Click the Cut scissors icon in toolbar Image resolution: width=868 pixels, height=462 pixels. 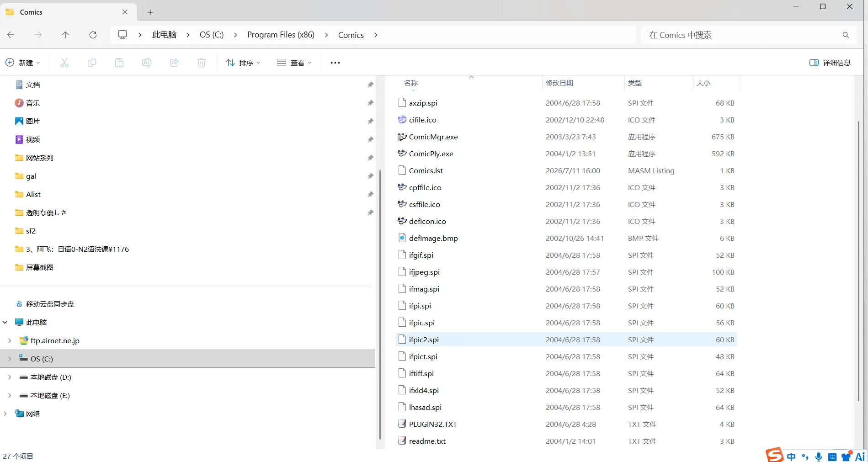tap(64, 63)
